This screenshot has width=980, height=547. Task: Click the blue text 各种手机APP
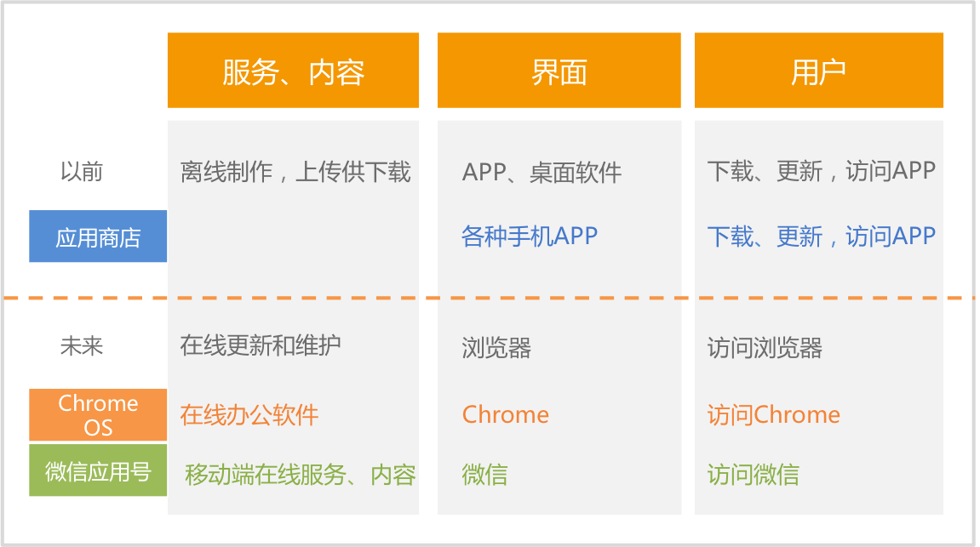(x=530, y=236)
